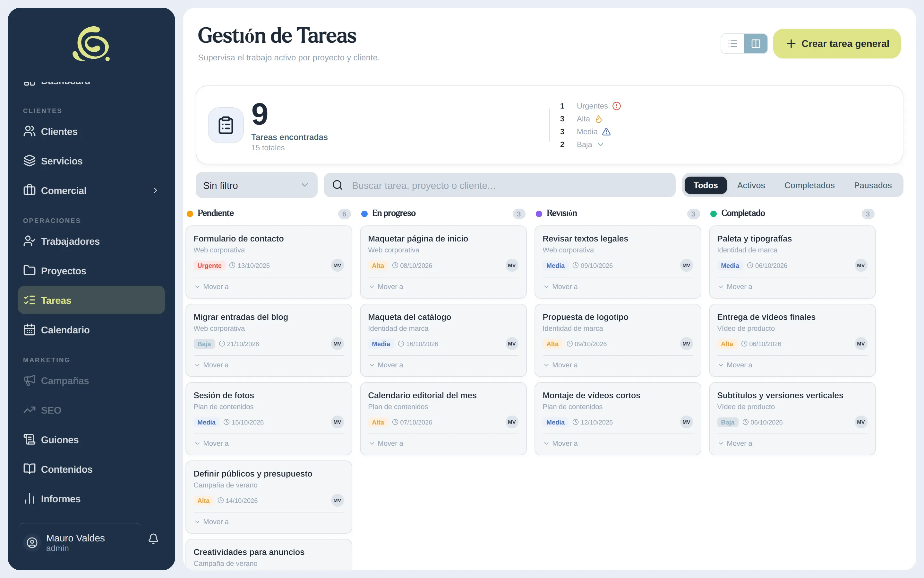
Task: Click the task search input field
Action: [x=500, y=185]
